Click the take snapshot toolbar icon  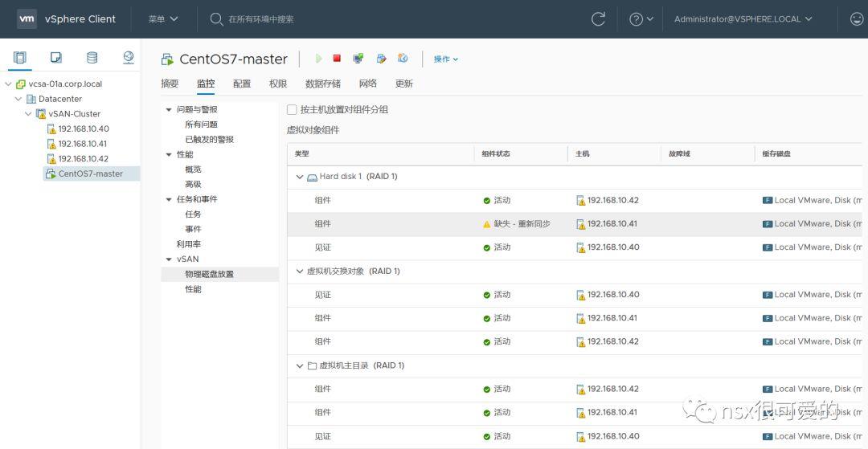coord(403,58)
